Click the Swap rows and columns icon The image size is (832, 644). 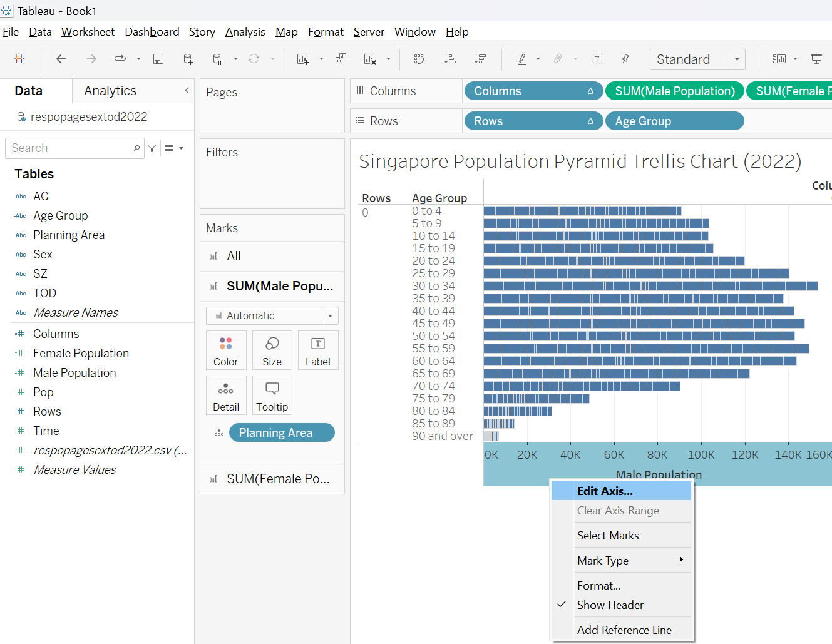[x=419, y=59]
